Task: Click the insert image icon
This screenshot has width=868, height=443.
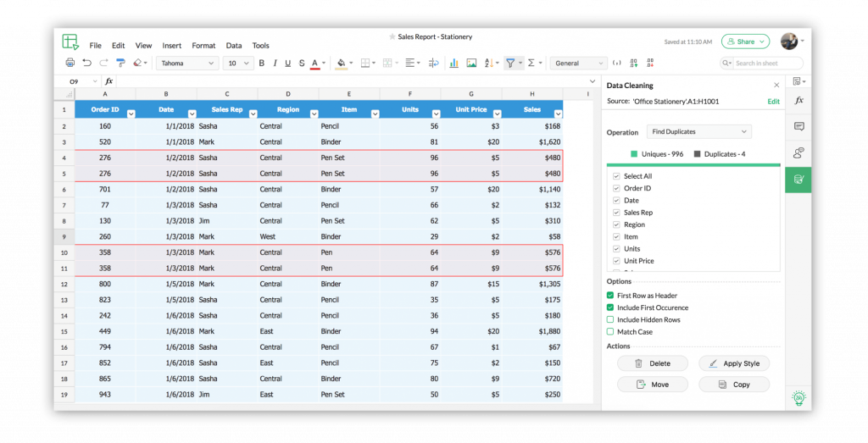Action: 471,63
